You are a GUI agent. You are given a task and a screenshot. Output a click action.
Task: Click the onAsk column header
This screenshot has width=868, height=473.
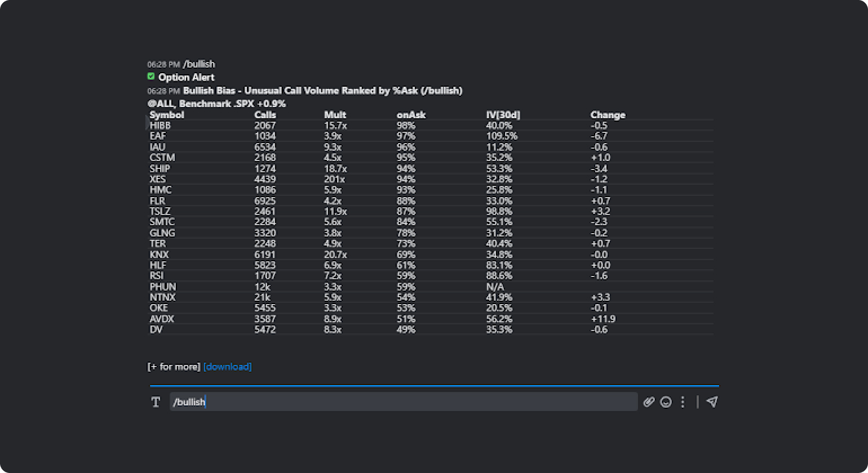pyautogui.click(x=411, y=115)
